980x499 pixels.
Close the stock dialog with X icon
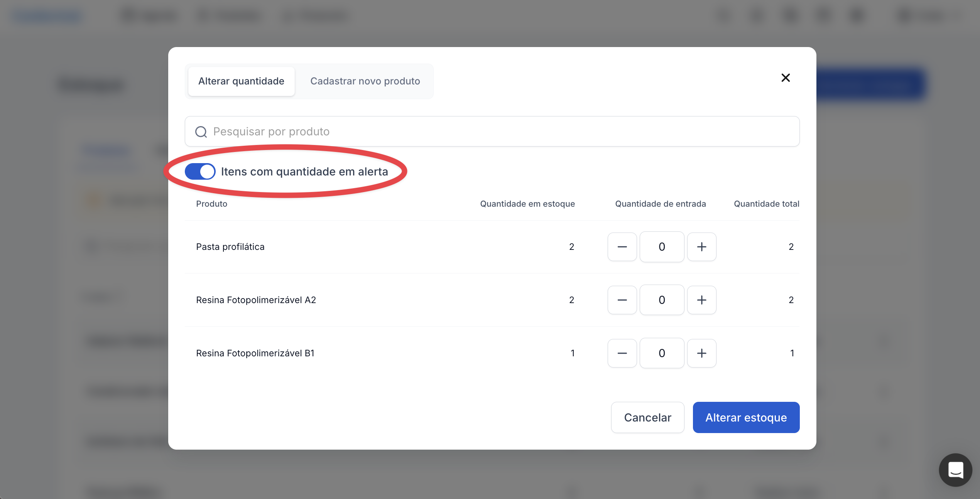point(786,78)
